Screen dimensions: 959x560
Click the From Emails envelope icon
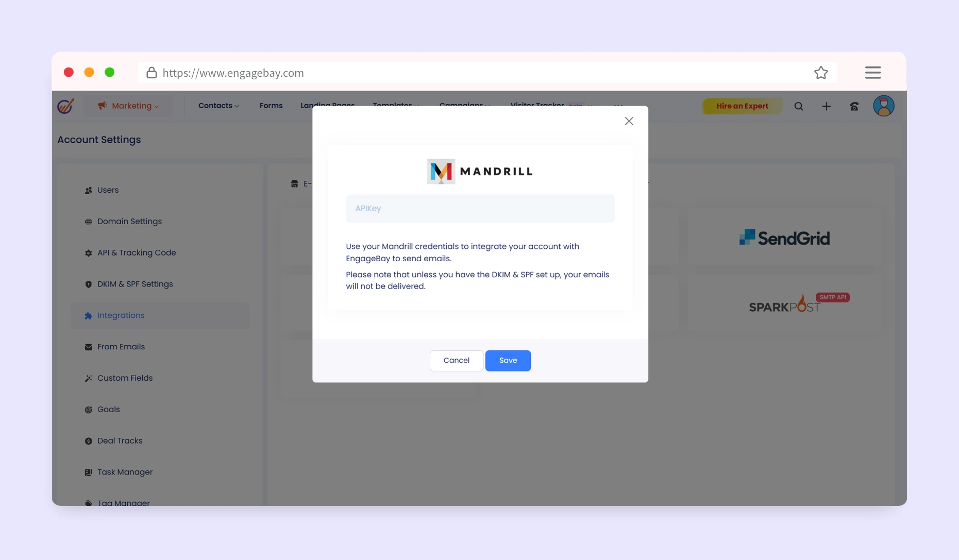coord(88,347)
